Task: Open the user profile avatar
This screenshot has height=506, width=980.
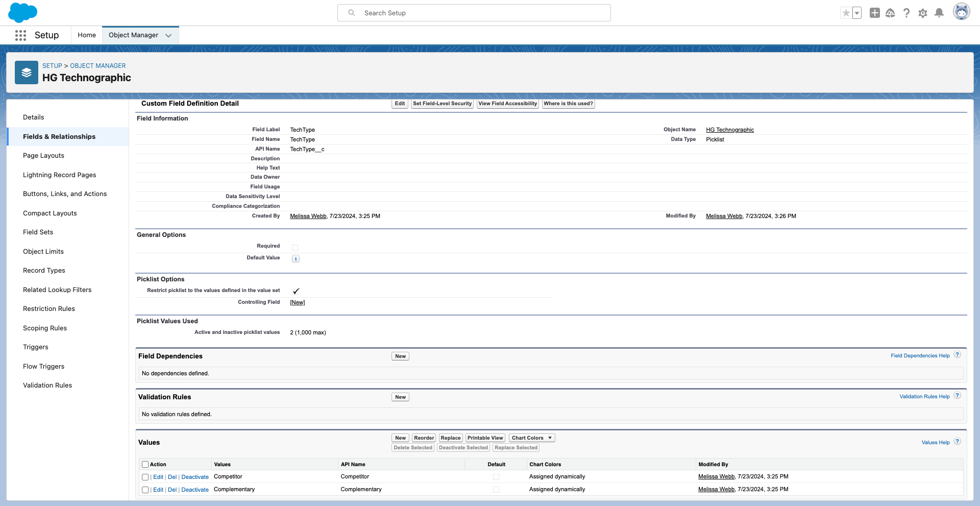Action: [962, 12]
